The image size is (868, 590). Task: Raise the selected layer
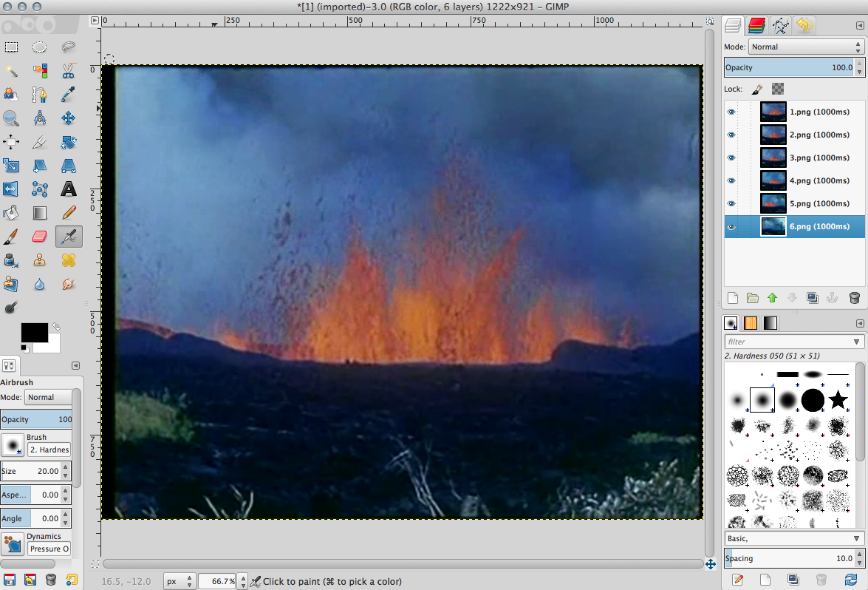(772, 298)
